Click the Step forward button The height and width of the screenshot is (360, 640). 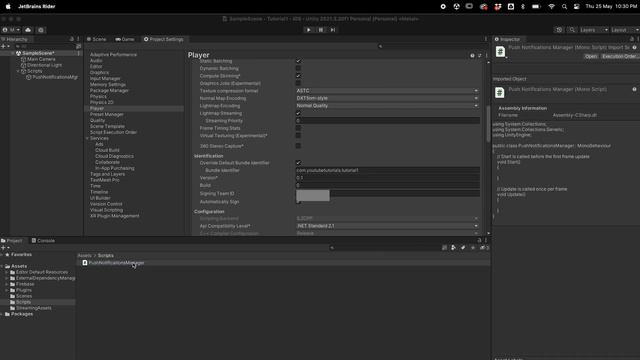click(333, 30)
